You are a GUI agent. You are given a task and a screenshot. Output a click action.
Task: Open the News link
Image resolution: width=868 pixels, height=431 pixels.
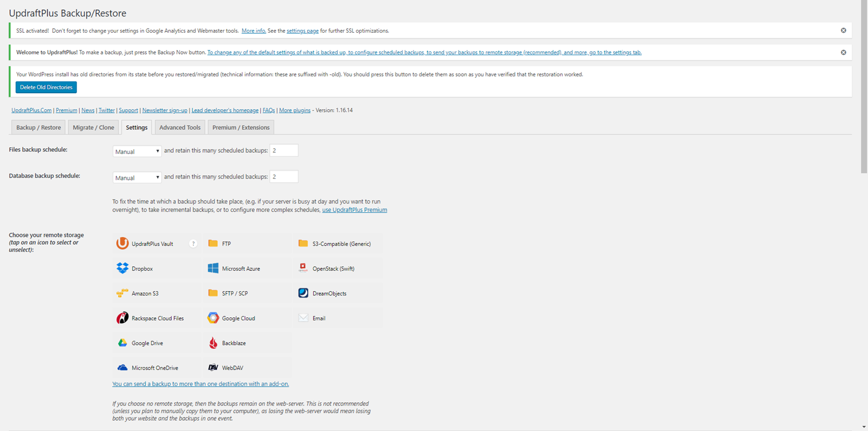coord(88,110)
